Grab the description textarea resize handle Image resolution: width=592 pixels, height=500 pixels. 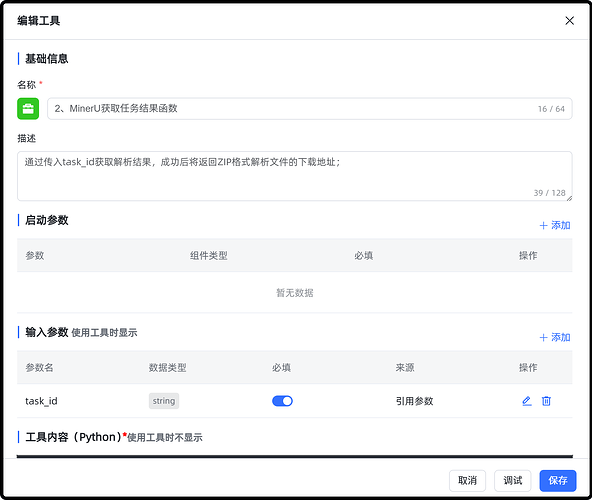569,198
